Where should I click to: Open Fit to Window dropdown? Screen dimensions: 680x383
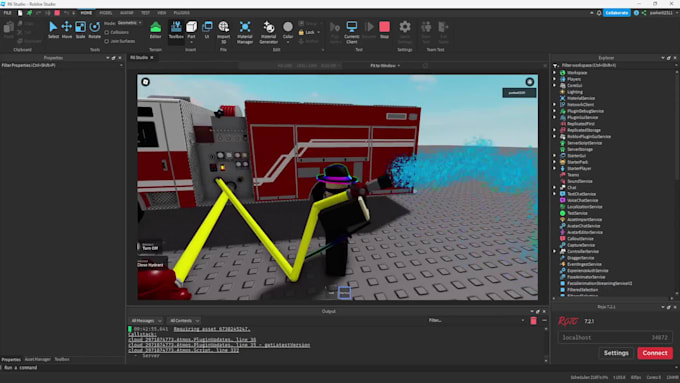click(385, 65)
